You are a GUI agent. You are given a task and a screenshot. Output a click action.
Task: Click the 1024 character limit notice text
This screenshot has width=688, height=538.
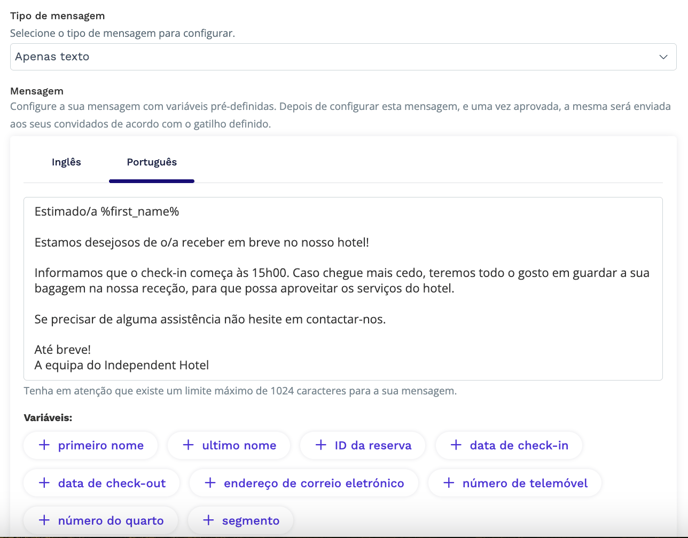240,391
